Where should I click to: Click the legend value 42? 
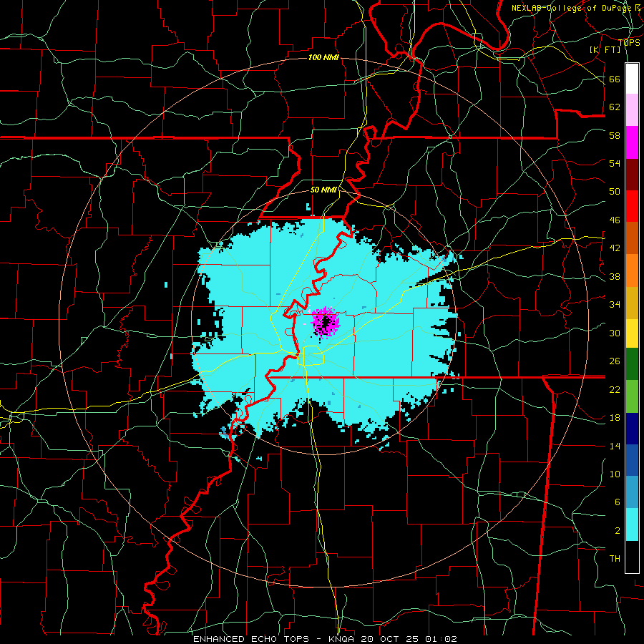(x=615, y=248)
